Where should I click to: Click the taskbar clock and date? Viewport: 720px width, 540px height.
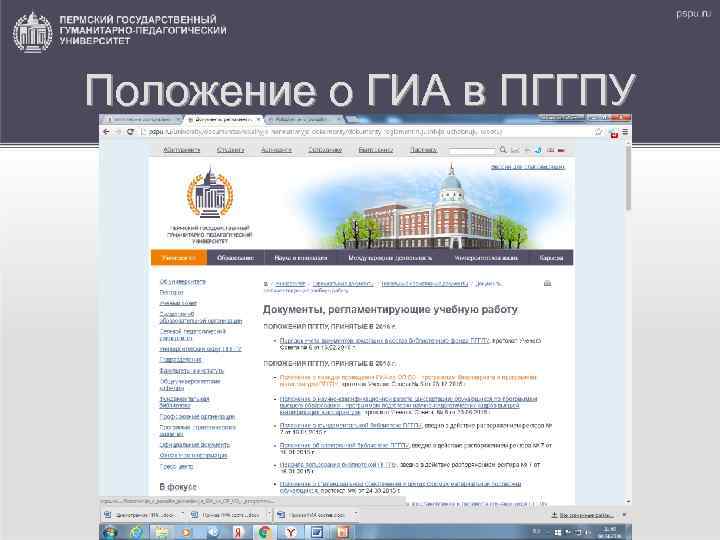(x=610, y=532)
